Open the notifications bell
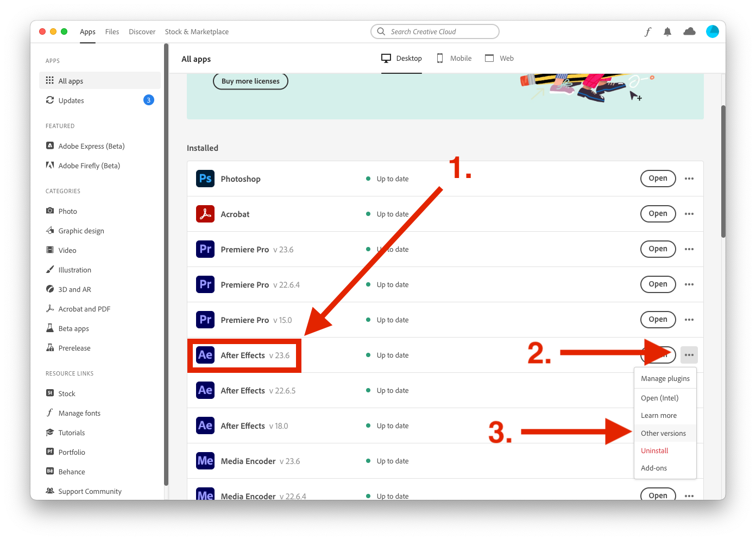The width and height of the screenshot is (756, 540). click(667, 32)
